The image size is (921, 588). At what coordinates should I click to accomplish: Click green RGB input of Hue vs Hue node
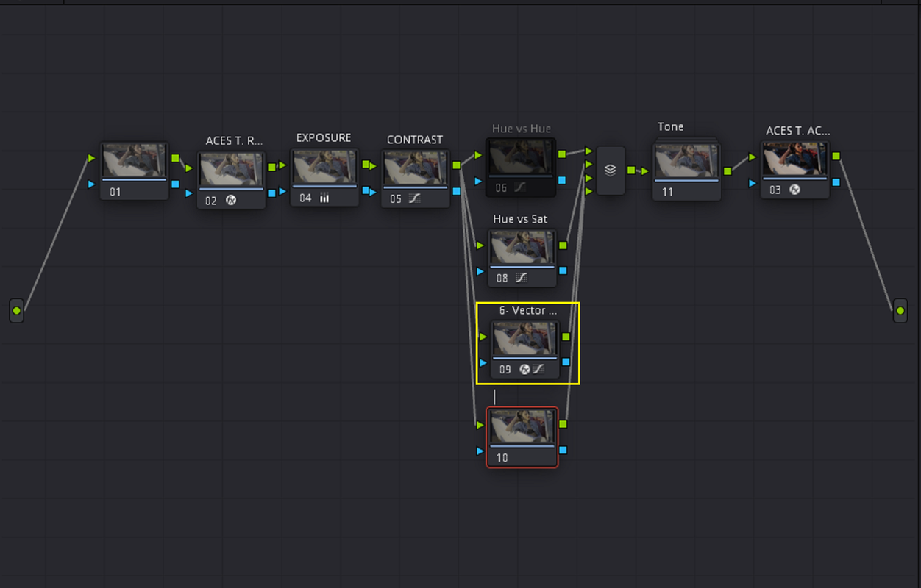[x=478, y=155]
